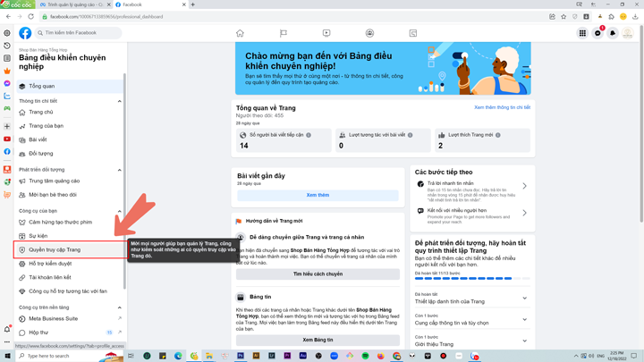Screen dimensions: 644x362
Task: Open Hộp thư in the sidebar
Action: pyautogui.click(x=70, y=333)
